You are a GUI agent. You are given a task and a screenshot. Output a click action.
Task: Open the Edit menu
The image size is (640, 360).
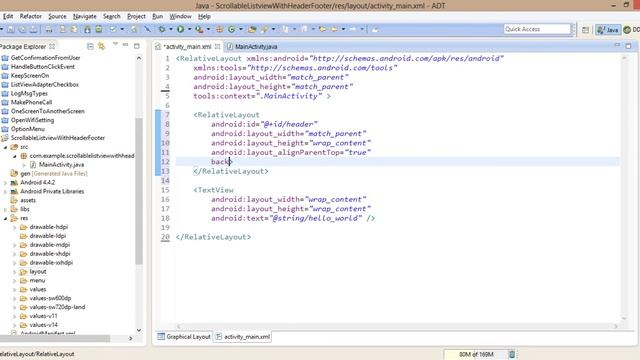click(8, 16)
